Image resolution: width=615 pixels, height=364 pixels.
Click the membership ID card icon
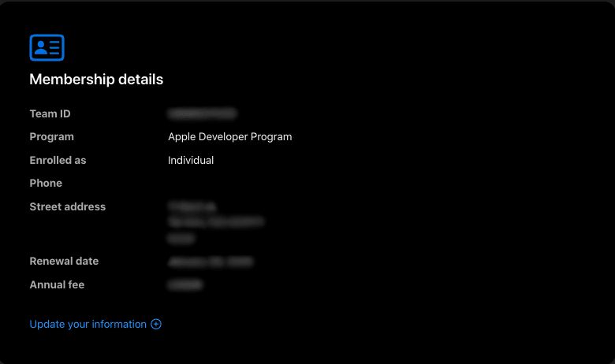(47, 48)
